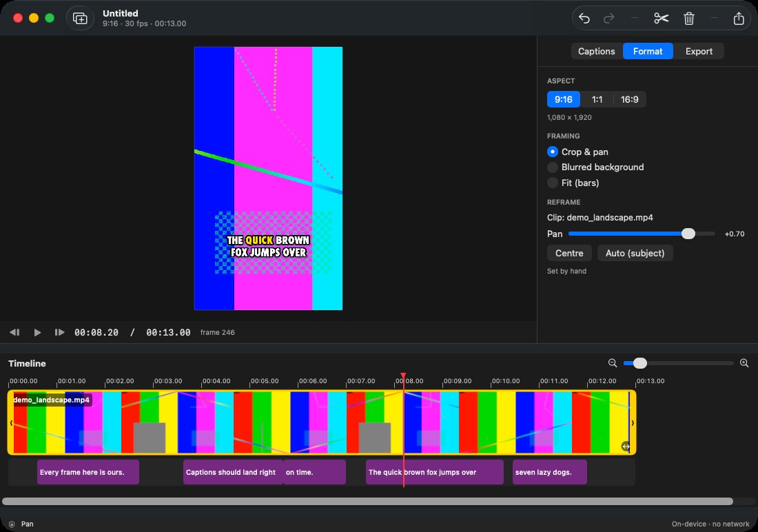Click the new project icon beside the title

[x=80, y=19]
